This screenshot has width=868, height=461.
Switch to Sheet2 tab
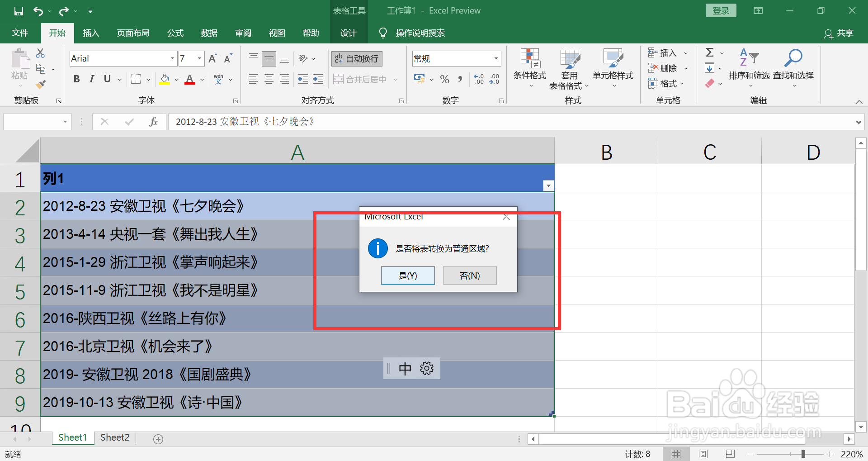pos(115,437)
